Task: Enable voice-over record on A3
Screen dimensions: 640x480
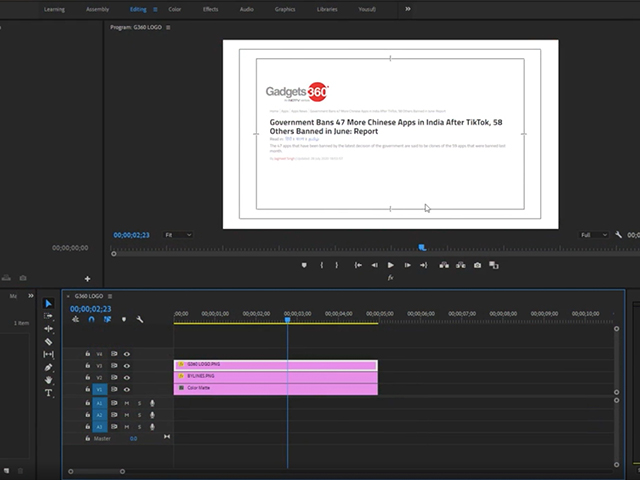Action: click(x=152, y=427)
